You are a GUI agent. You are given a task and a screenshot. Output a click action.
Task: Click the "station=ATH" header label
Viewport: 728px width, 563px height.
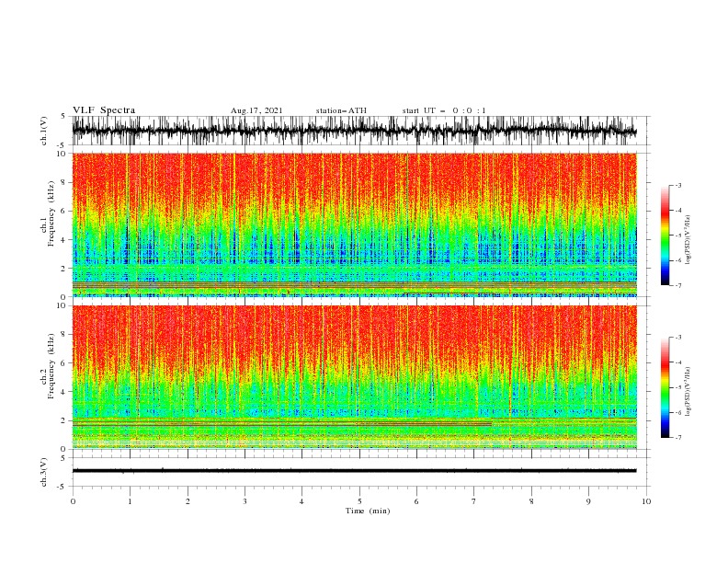click(341, 110)
